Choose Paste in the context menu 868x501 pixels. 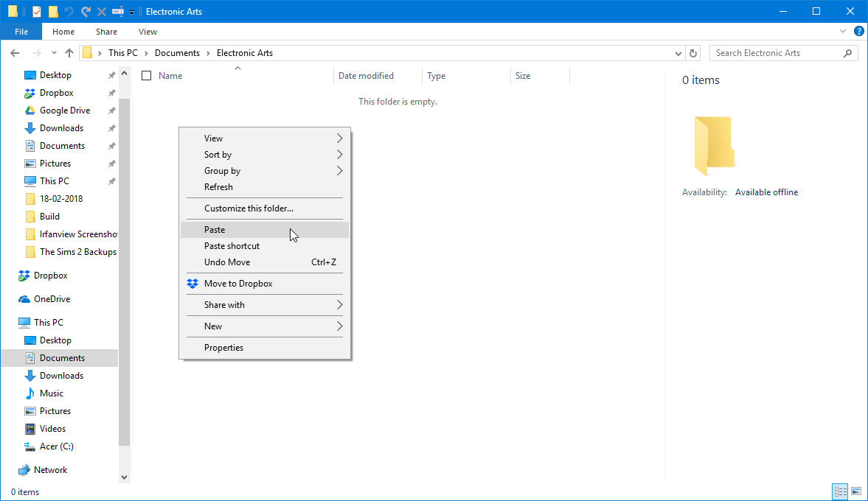[x=265, y=229]
